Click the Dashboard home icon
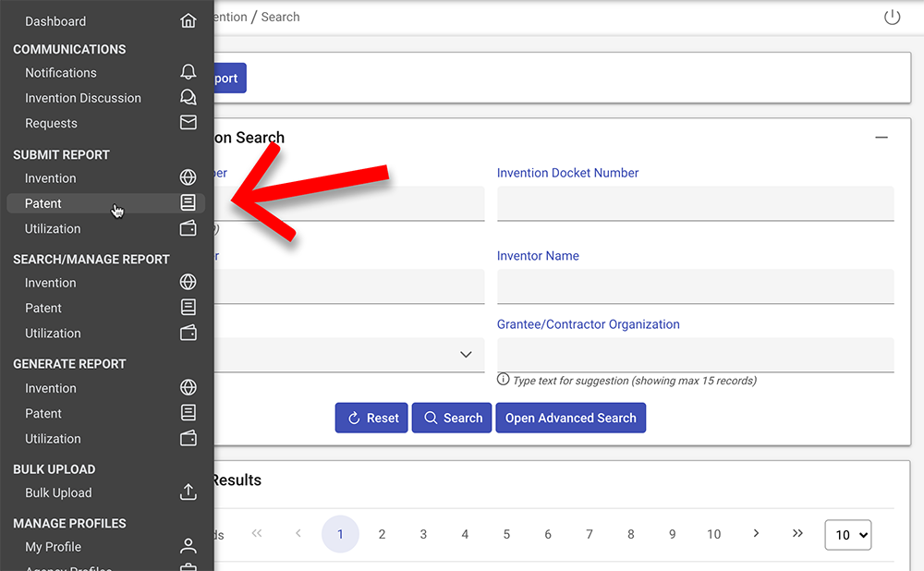924x571 pixels. [x=188, y=21]
